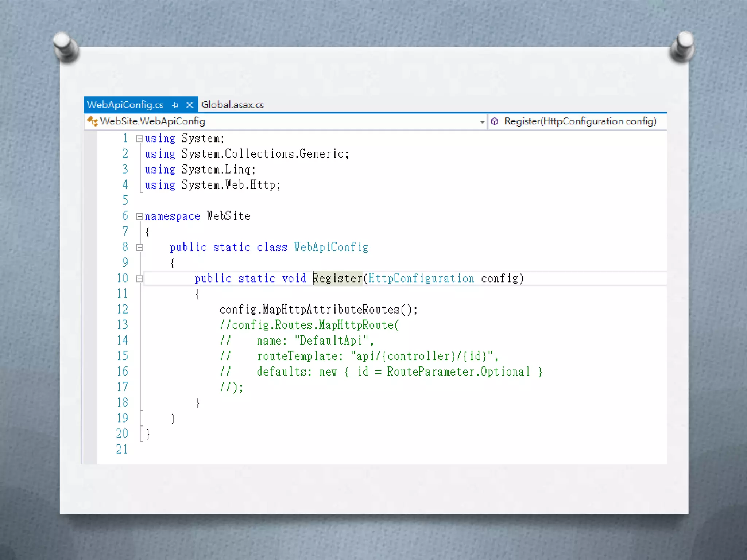This screenshot has width=747, height=560.
Task: Place cursor on MapHttpAttributeRoutes call
Action: coord(331,310)
